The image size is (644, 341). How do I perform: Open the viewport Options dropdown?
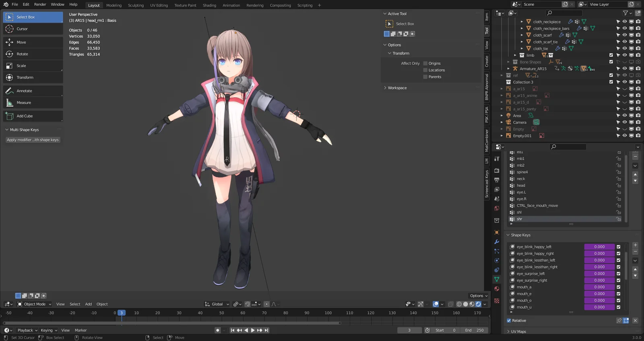479,296
